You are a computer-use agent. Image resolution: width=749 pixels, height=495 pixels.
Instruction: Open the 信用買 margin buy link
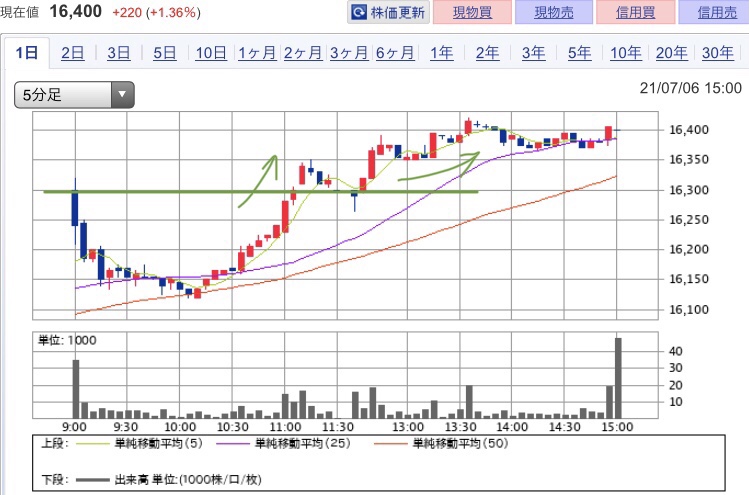(635, 12)
